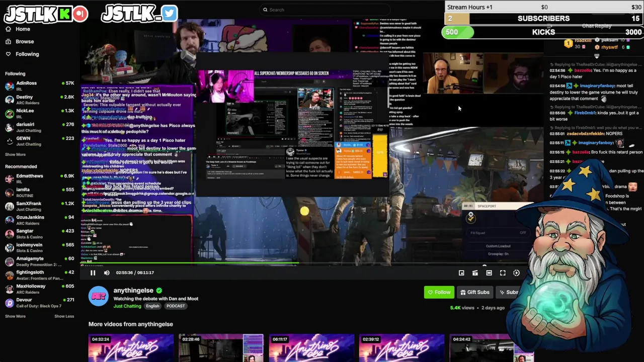644x362 pixels.
Task: Open Destiny channel avatar
Action: 9,100
